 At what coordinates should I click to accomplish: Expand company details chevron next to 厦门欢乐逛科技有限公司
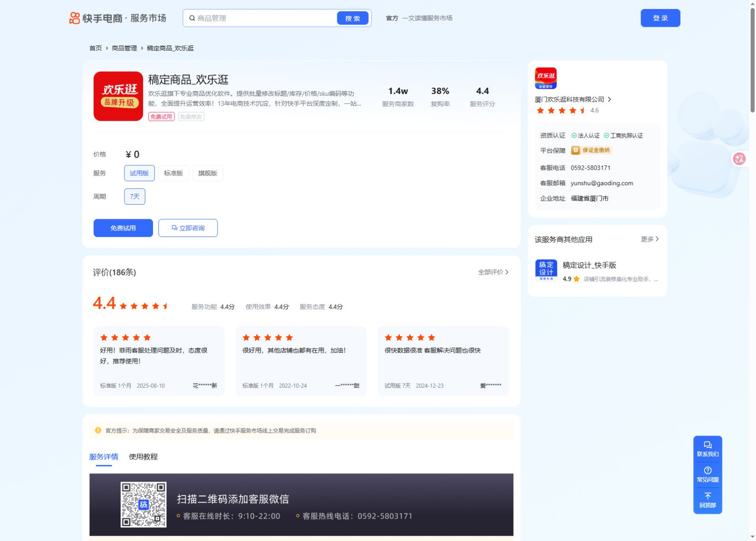(609, 99)
